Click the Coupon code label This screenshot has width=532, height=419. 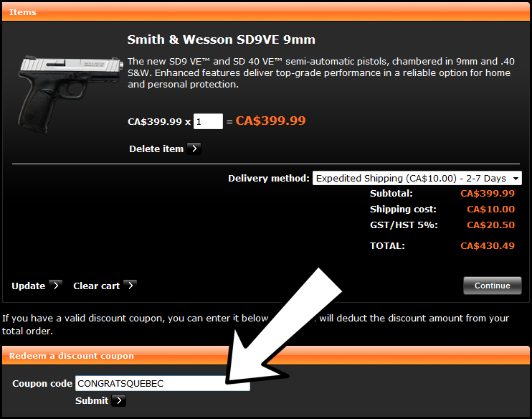42,384
